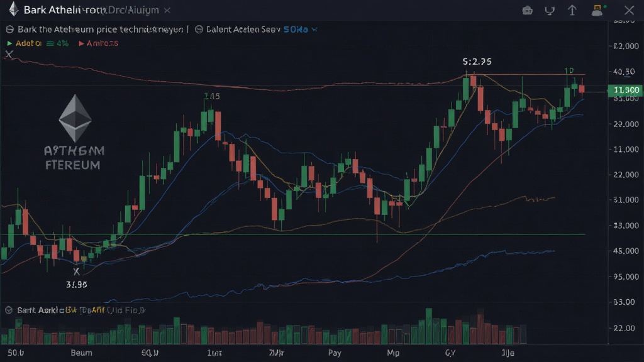Select the 50Ka interval label
This screenshot has width=644, height=362.
[x=296, y=30]
